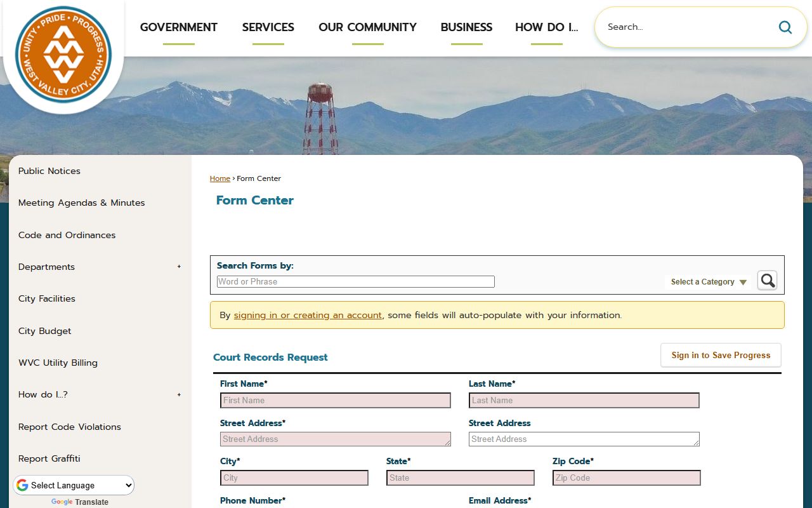The width and height of the screenshot is (812, 508).
Task: Go to Home via breadcrumb link
Action: tap(219, 178)
